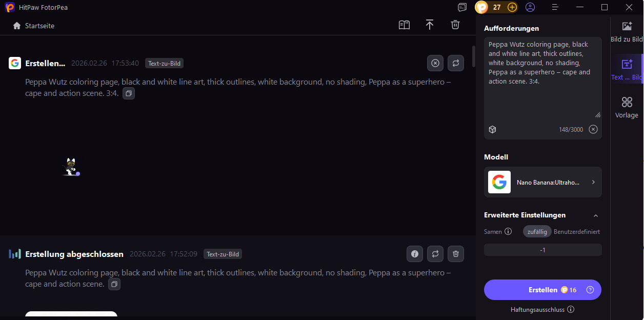Open the hamburger menu in the title bar

tap(555, 7)
